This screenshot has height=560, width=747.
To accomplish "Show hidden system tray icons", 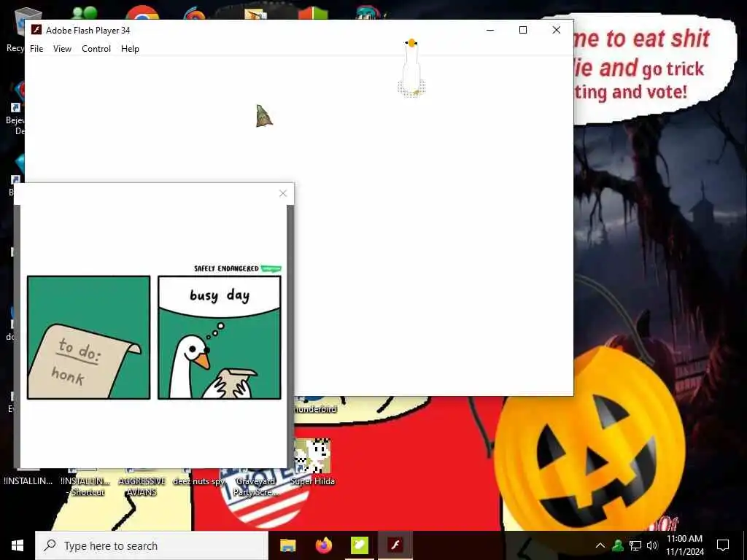I will [x=600, y=545].
